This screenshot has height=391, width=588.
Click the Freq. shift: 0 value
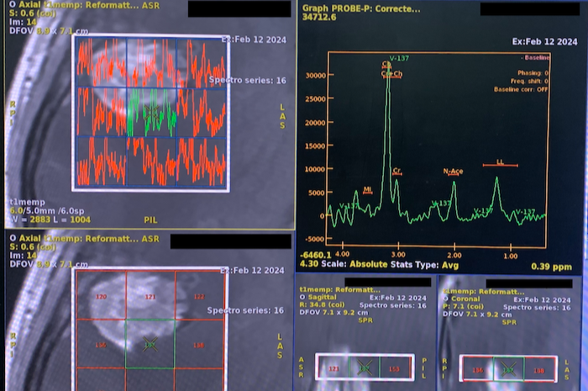click(529, 81)
